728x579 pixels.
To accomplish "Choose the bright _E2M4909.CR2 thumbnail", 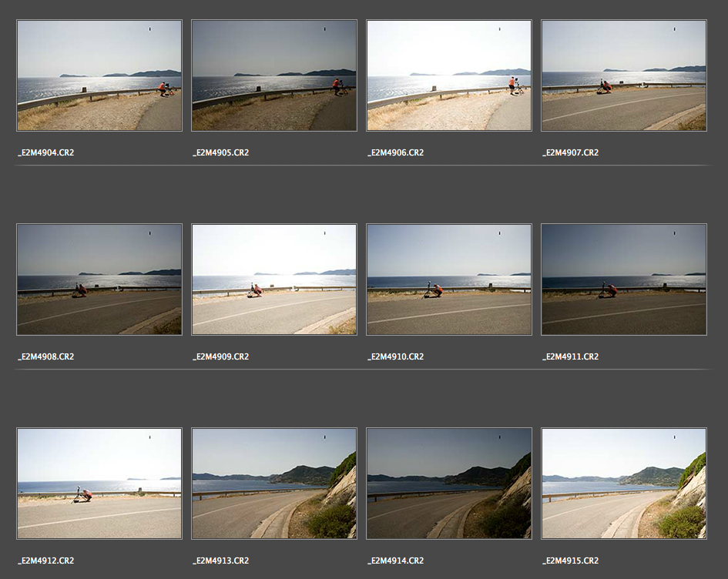I will [x=274, y=279].
